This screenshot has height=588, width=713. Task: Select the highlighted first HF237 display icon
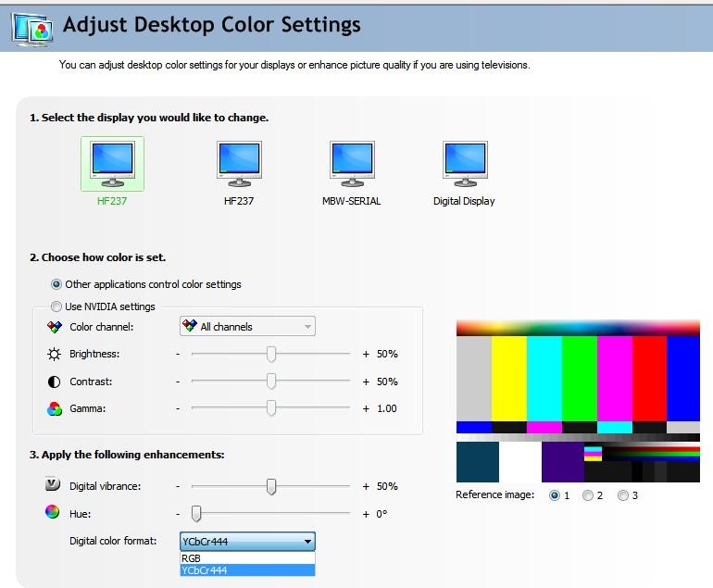[112, 164]
